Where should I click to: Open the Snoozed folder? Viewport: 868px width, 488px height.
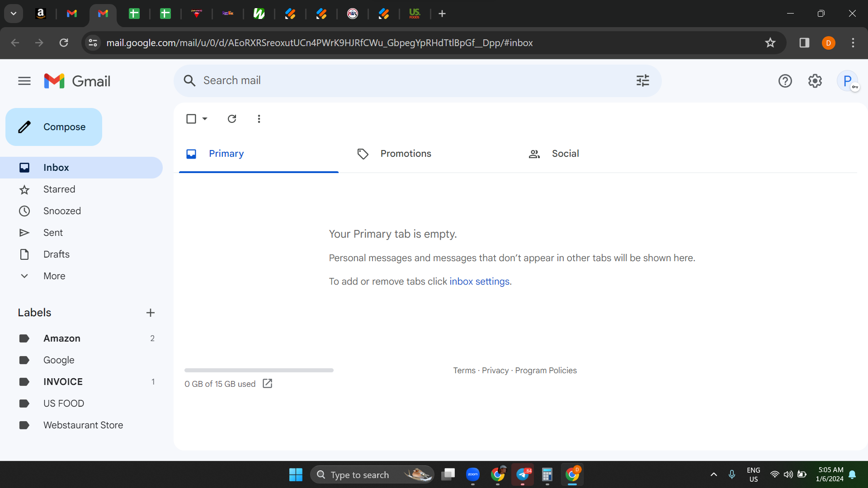click(x=81, y=211)
